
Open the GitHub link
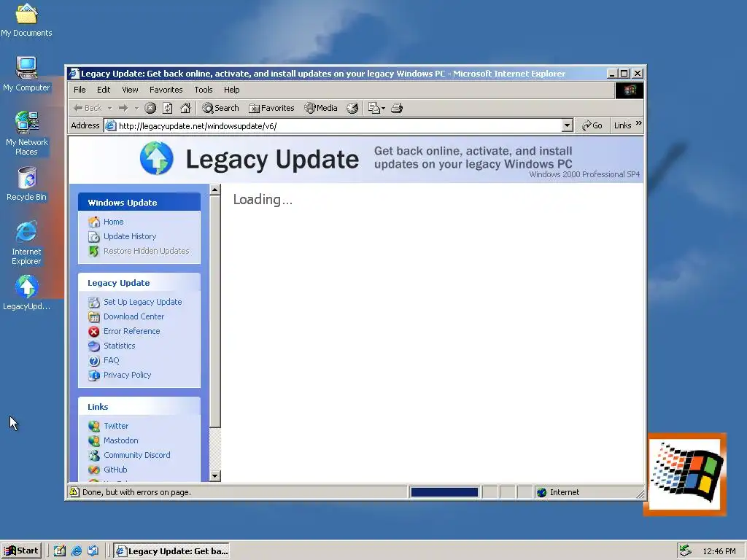[115, 470]
